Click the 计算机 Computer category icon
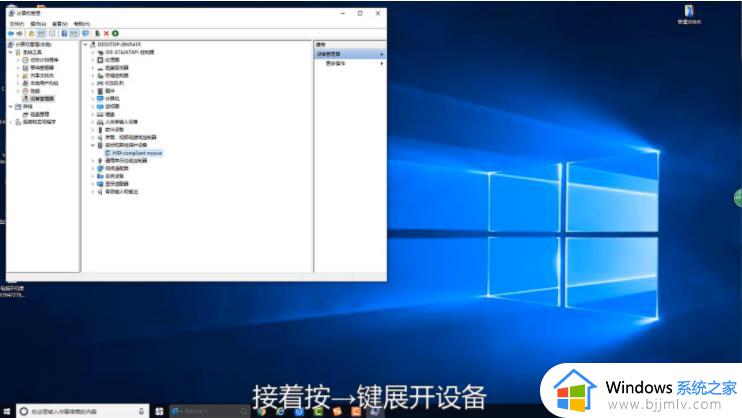The width and height of the screenshot is (742, 418). click(100, 98)
